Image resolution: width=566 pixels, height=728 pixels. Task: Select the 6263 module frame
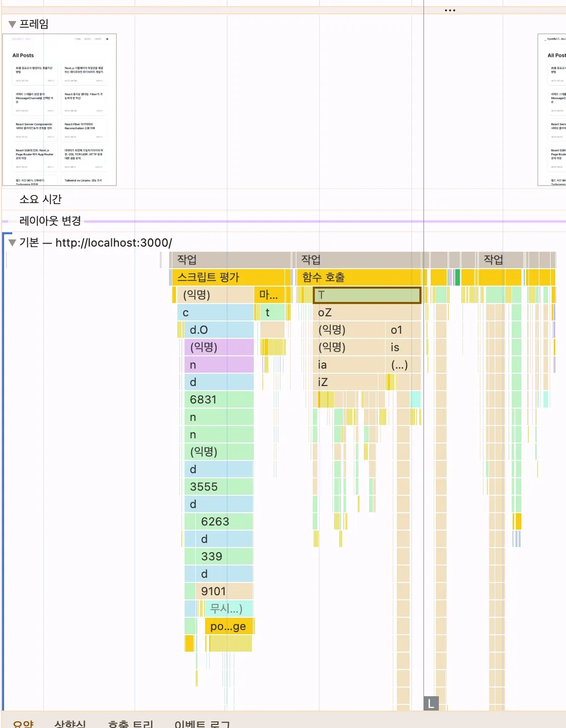tap(225, 521)
